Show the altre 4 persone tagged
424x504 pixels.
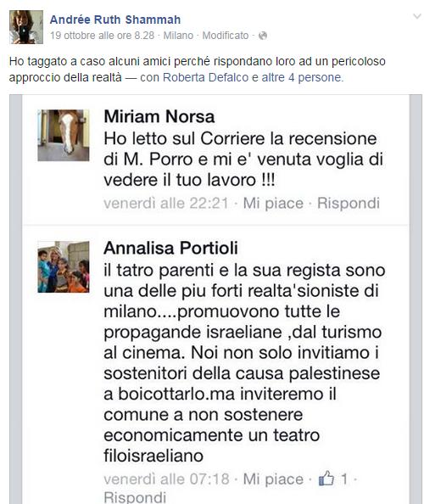(302, 77)
